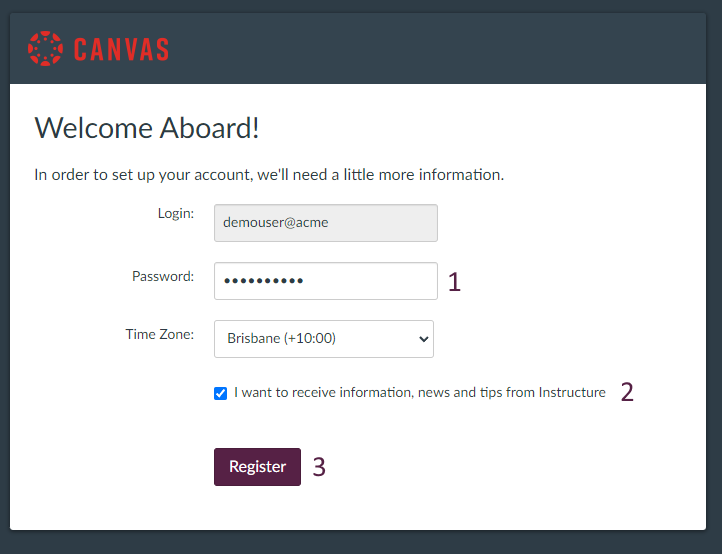
Task: Click the Canvas circular logo icon
Action: (45, 48)
